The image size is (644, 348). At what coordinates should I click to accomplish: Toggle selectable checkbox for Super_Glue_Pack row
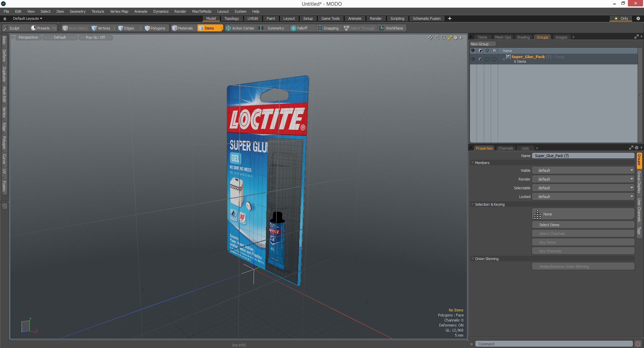pyautogui.click(x=487, y=59)
